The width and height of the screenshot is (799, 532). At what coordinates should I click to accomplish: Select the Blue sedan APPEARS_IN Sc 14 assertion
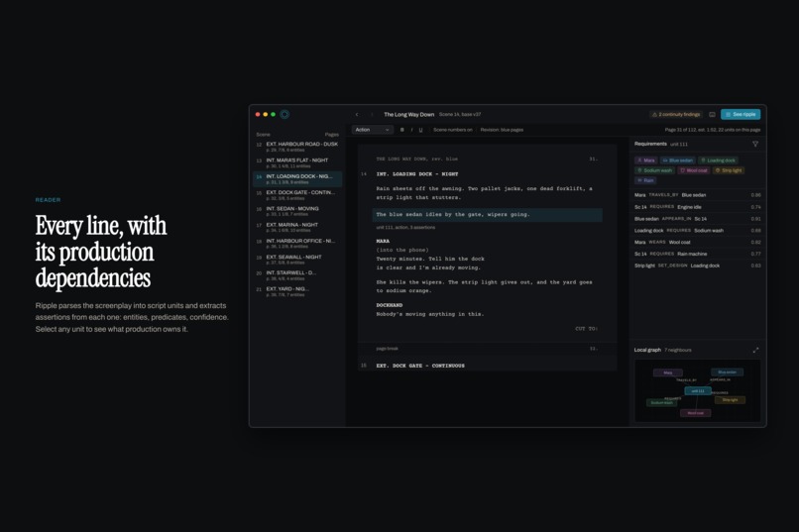(x=698, y=219)
